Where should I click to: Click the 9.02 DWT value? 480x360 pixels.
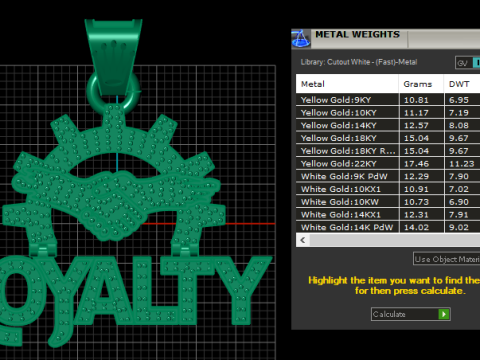pyautogui.click(x=459, y=227)
